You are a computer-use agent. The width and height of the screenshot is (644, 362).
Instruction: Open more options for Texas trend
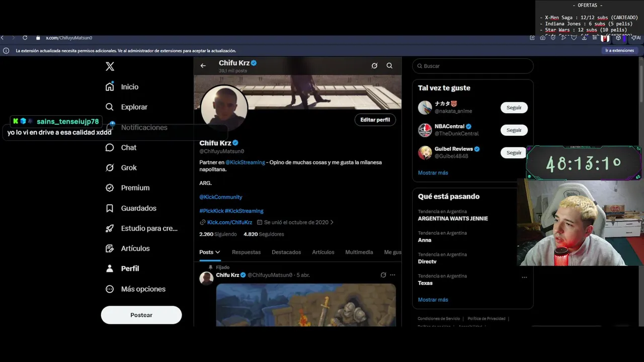(524, 278)
